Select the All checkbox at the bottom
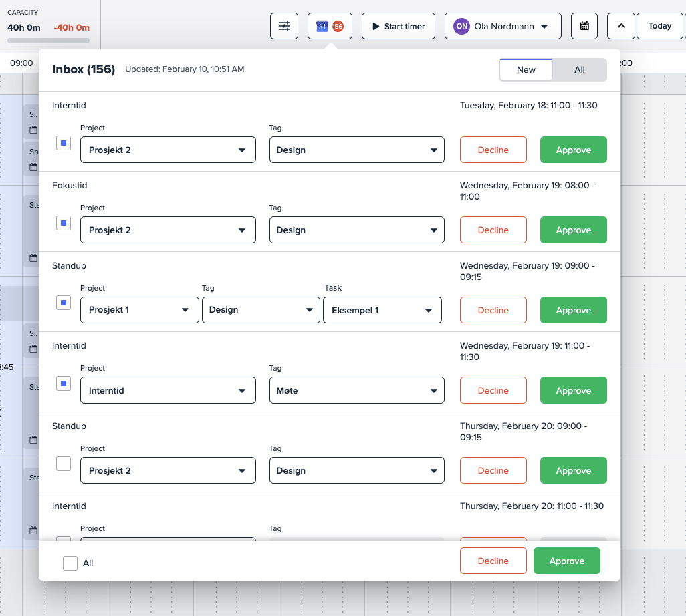686x616 pixels. click(x=70, y=563)
